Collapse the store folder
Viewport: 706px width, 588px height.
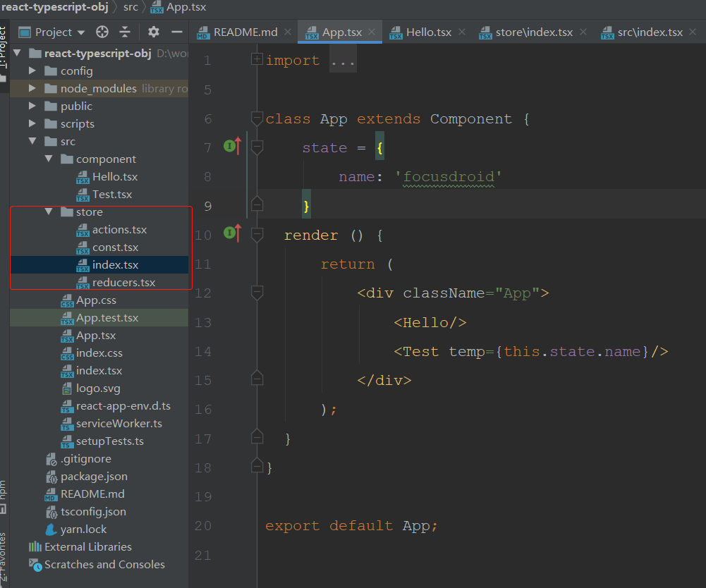click(x=49, y=212)
